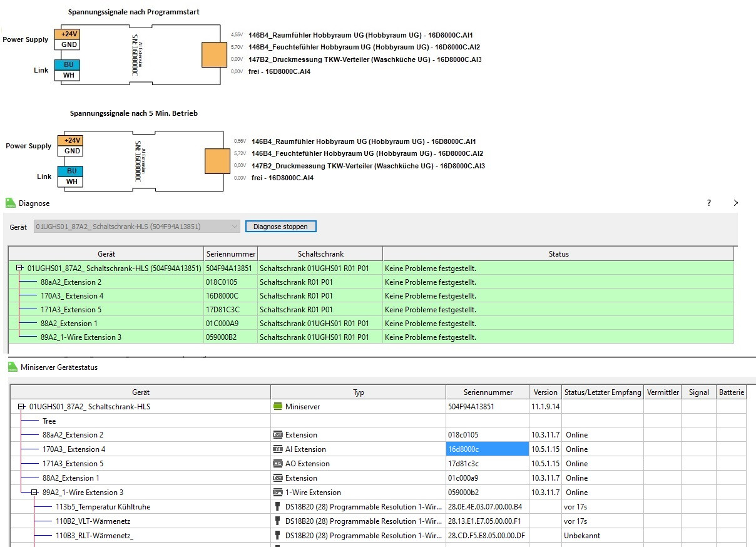Click the 1-Wire Extension type icon
Image resolution: width=756 pixels, height=547 pixels.
click(x=278, y=493)
